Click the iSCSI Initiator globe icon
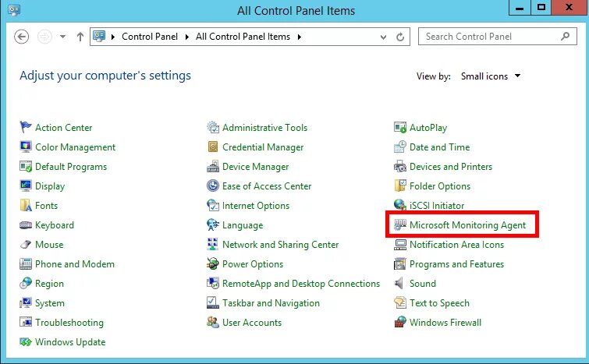The height and width of the screenshot is (364, 589). pyautogui.click(x=400, y=205)
